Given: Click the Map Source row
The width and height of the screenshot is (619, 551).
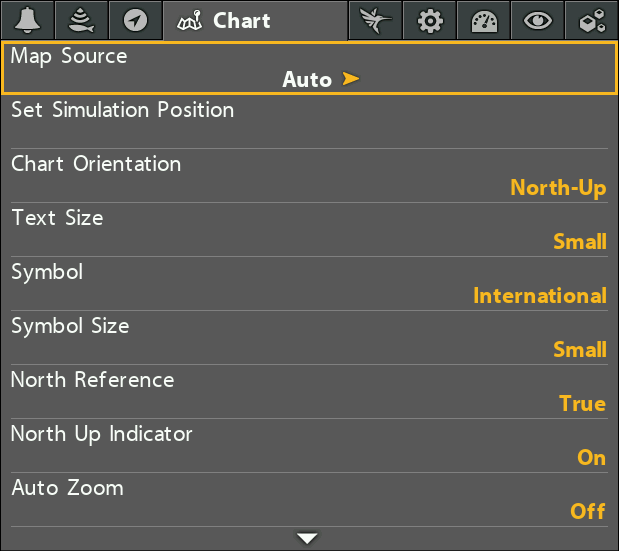Looking at the screenshot, I should pyautogui.click(x=309, y=68).
